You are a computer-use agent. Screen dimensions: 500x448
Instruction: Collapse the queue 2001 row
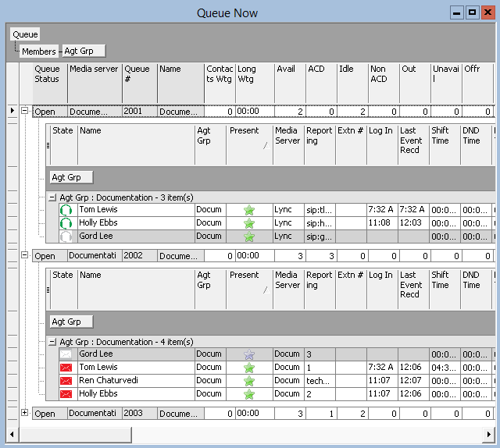pyautogui.click(x=25, y=112)
